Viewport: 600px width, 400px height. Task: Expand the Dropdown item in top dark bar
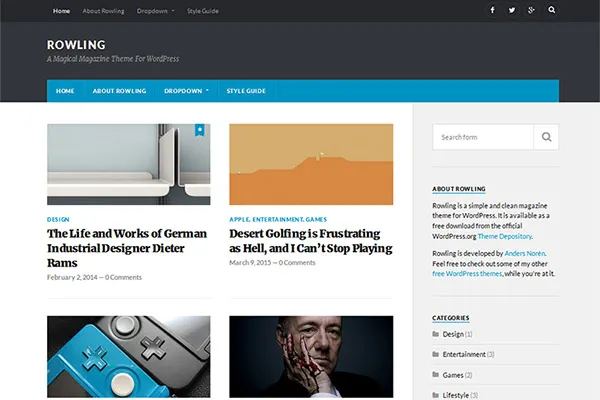point(155,11)
